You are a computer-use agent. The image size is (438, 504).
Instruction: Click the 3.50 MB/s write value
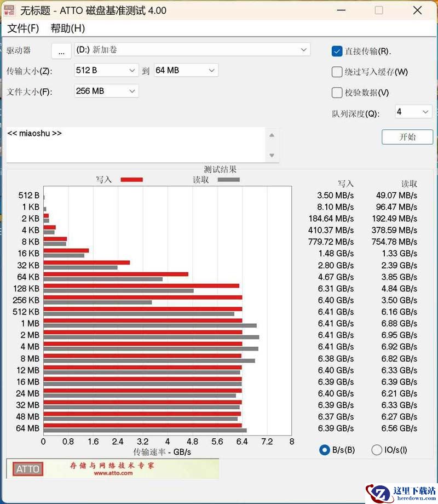coord(336,196)
